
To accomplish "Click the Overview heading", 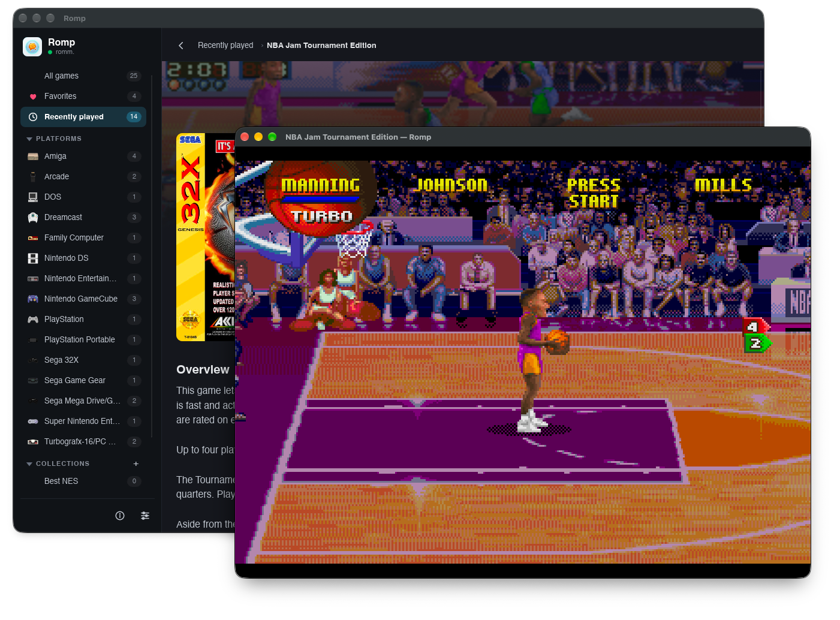I will 203,370.
